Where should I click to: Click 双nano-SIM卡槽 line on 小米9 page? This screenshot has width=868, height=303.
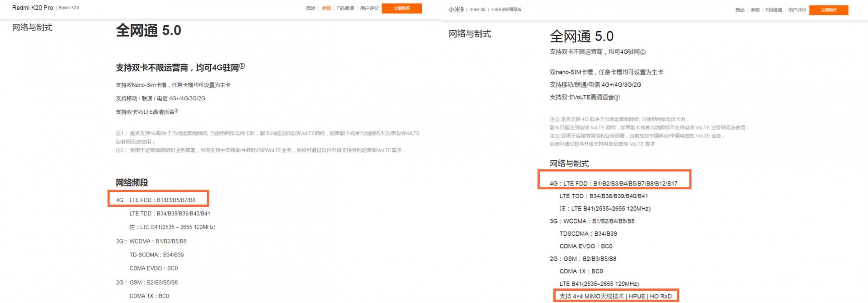(x=606, y=72)
